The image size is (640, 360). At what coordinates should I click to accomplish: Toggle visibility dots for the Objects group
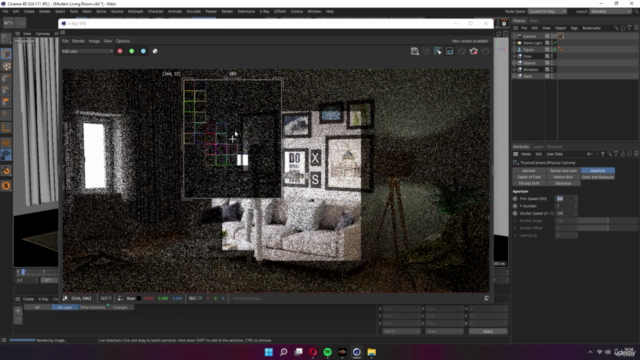[552, 63]
